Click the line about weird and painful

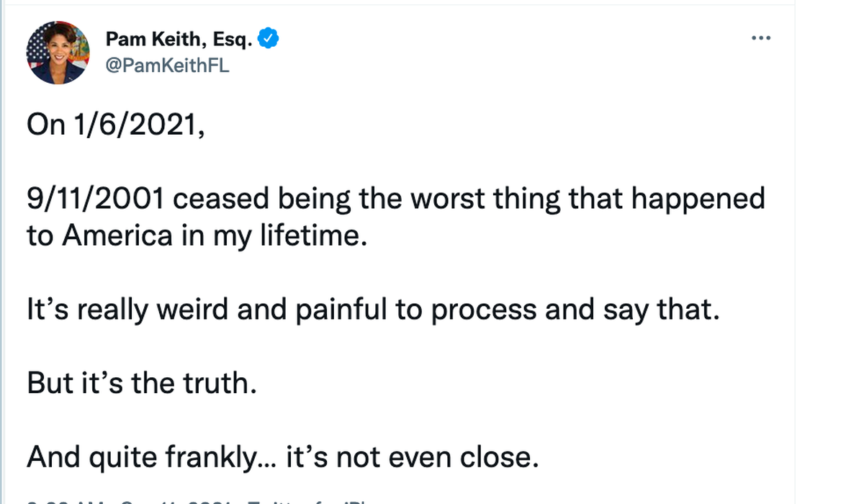point(373,310)
